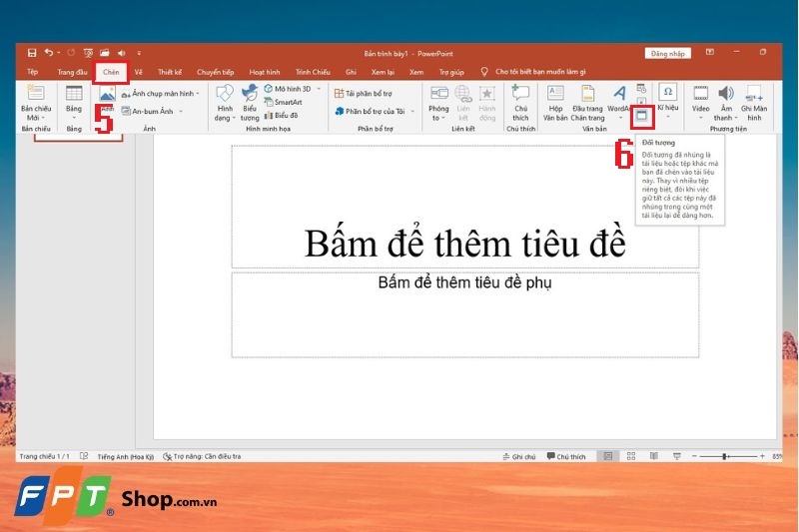The image size is (799, 532).
Task: Click the title placeholder 'Bấm để thêm tiêu đề'
Action: (465, 207)
